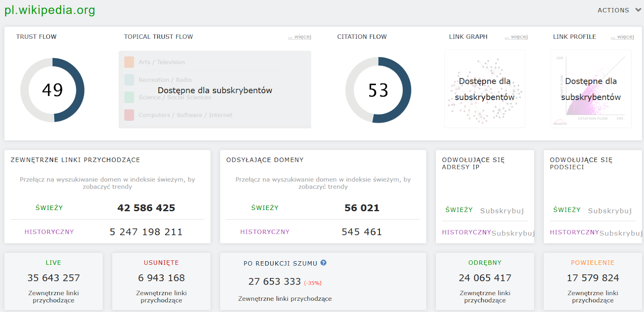Click the ODWOŁUJĄCE SIĘ ADRESY IP heading

pyautogui.click(x=473, y=163)
